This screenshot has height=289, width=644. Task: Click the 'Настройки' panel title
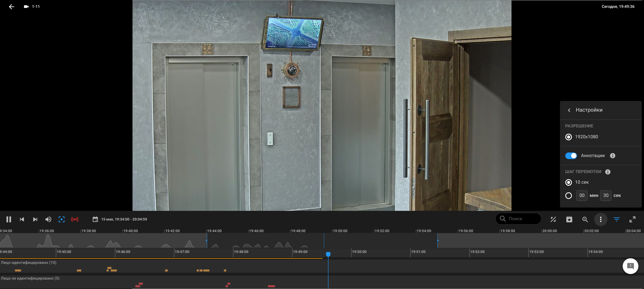589,110
